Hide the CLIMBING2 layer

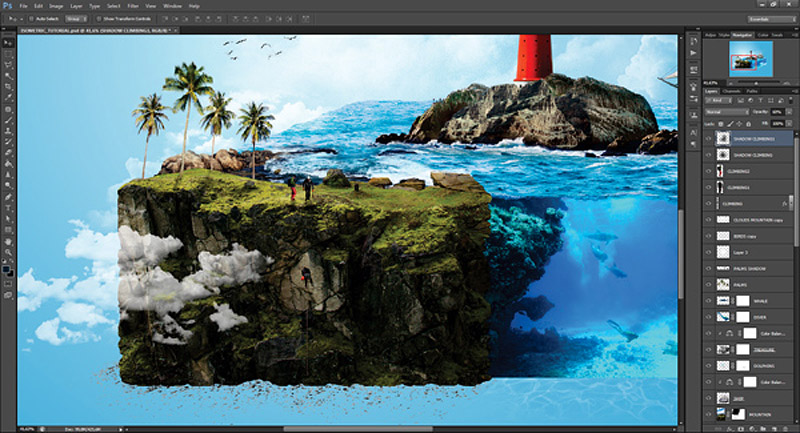708,171
